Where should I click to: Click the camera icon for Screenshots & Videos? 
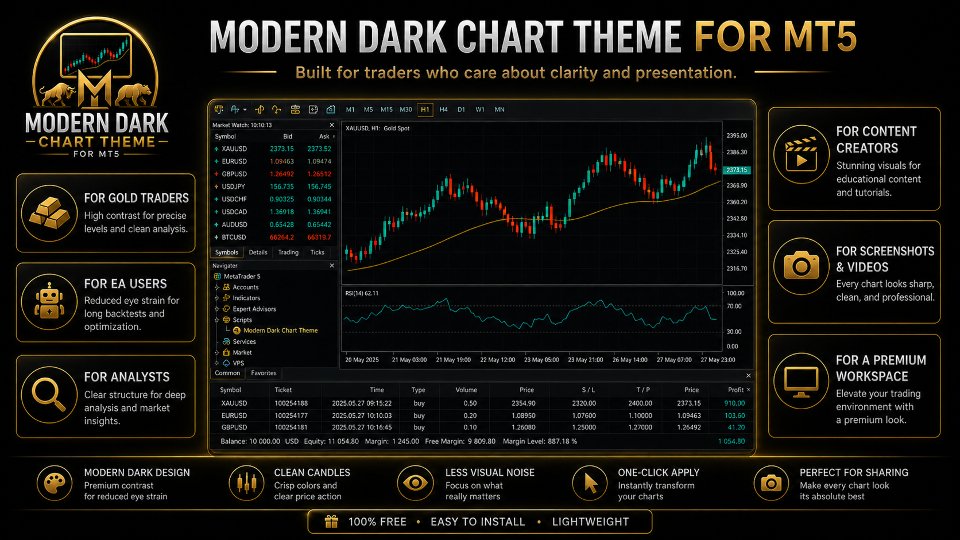pos(801,266)
